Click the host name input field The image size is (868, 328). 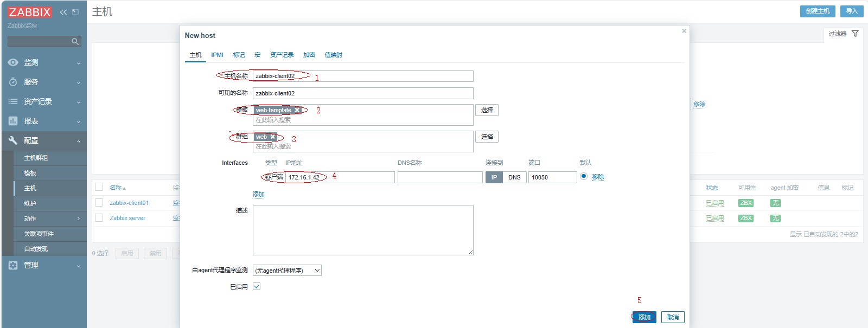pos(363,76)
